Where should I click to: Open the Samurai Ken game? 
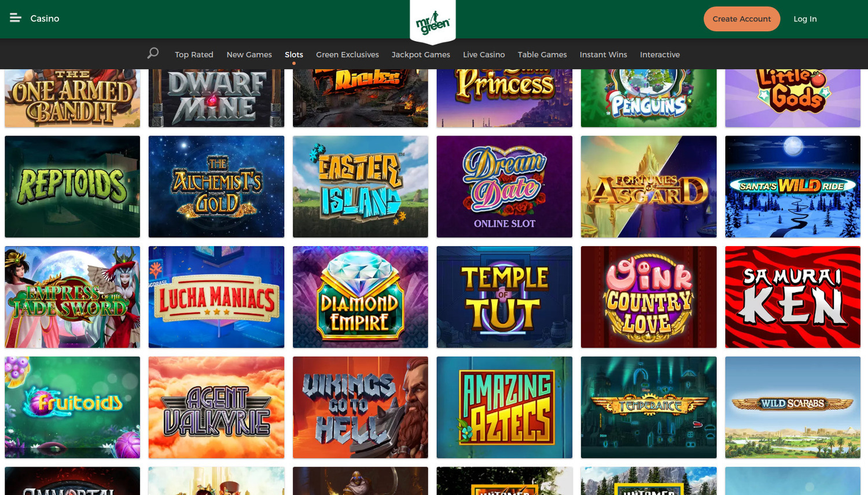point(793,297)
